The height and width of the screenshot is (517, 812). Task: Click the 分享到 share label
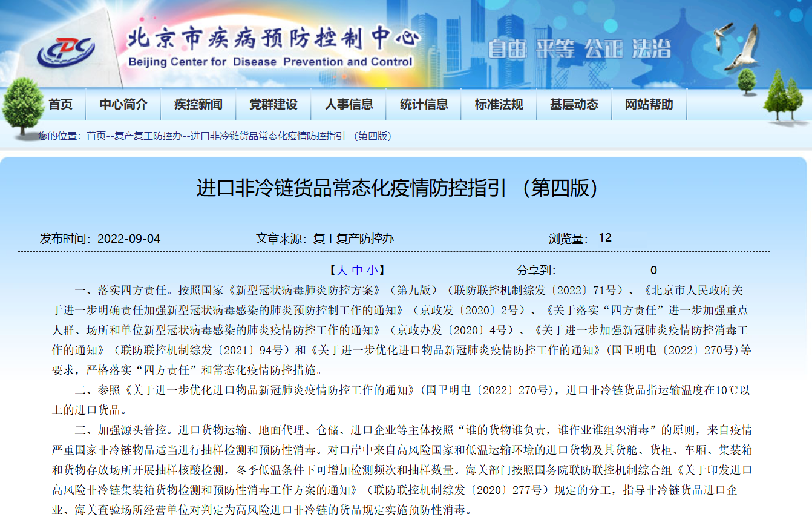(535, 271)
